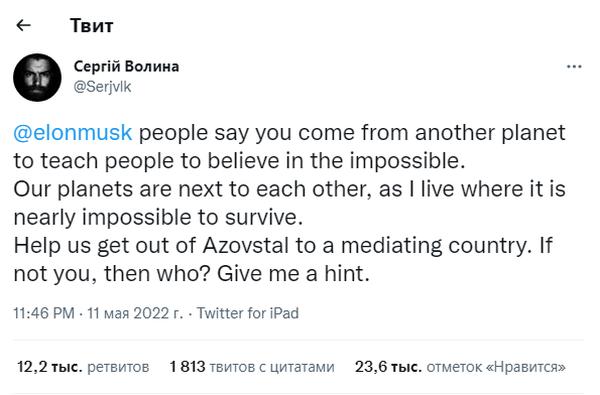The image size is (600, 395).
Task: Open Сергій Волина's profile avatar
Action: [37, 77]
